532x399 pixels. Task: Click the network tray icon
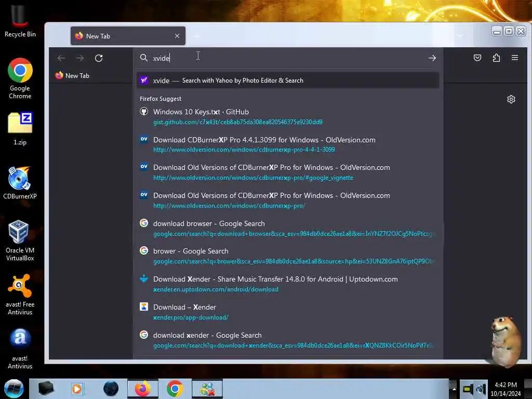pos(468,389)
